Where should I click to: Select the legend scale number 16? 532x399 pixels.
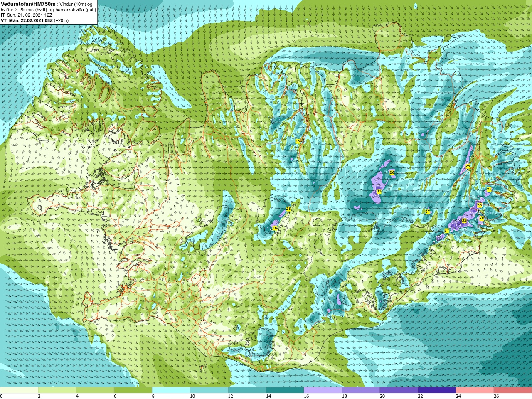coord(306,396)
